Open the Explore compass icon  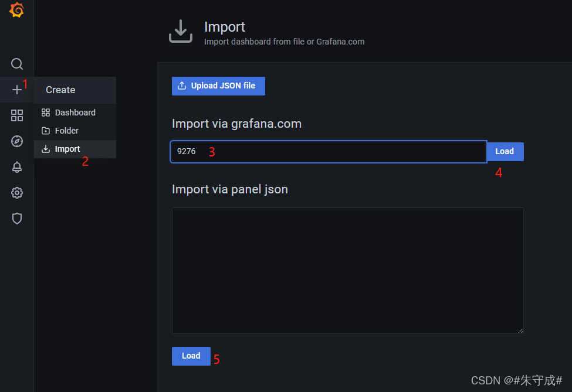pos(17,141)
